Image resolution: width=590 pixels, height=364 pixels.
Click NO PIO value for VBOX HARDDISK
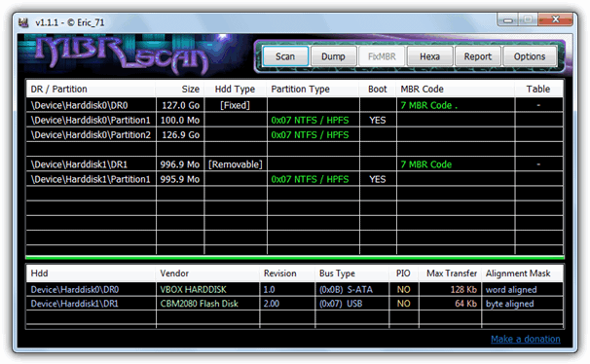404,290
